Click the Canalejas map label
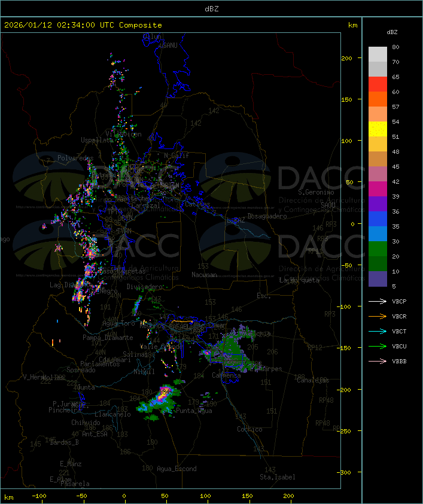Screen dimensions: 423x504 pos(313,380)
